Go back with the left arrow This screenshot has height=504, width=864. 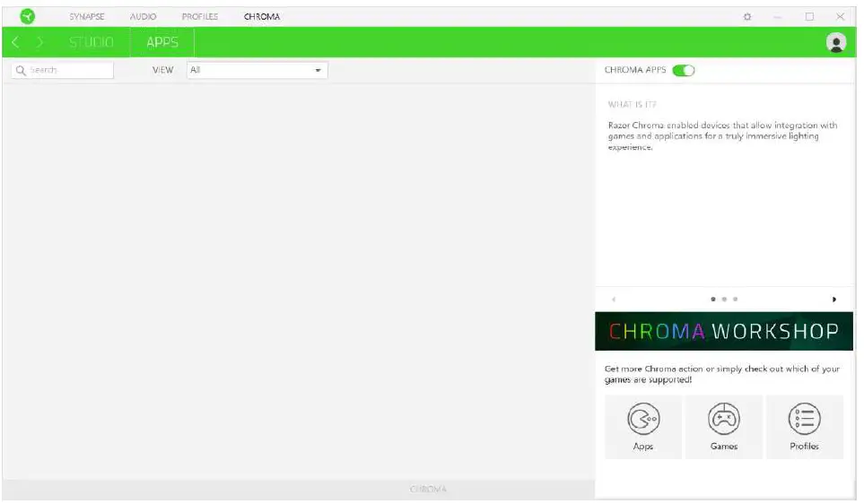coord(15,42)
